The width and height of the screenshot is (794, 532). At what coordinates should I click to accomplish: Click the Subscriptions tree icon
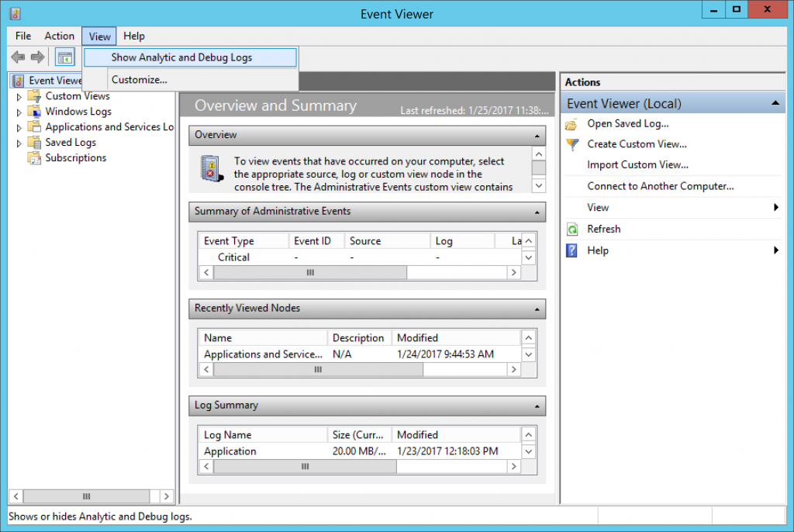(x=35, y=157)
